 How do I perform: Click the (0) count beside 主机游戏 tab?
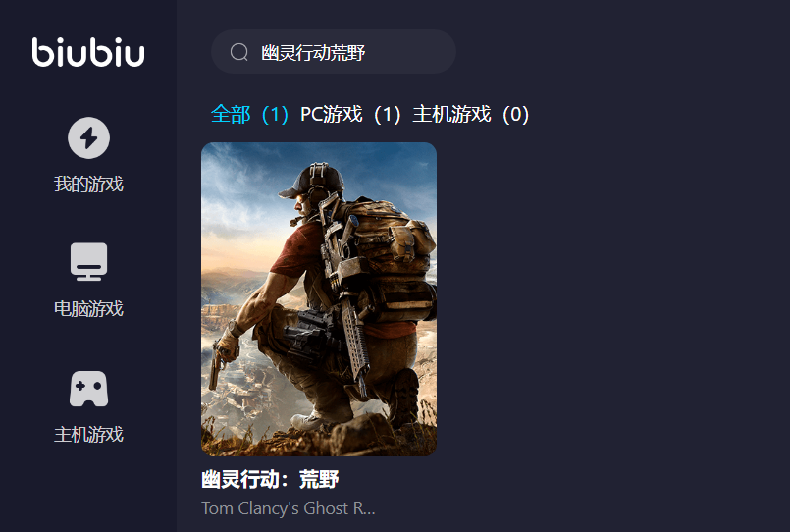point(515,115)
